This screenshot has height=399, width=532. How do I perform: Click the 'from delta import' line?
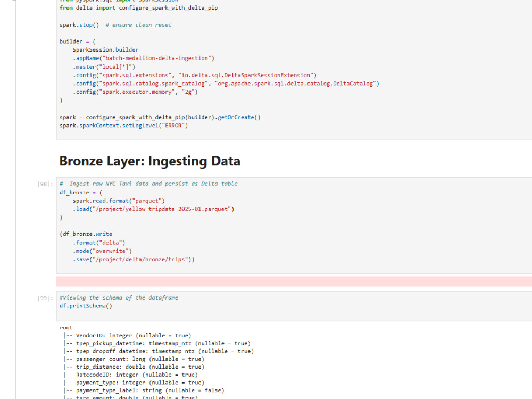138,8
